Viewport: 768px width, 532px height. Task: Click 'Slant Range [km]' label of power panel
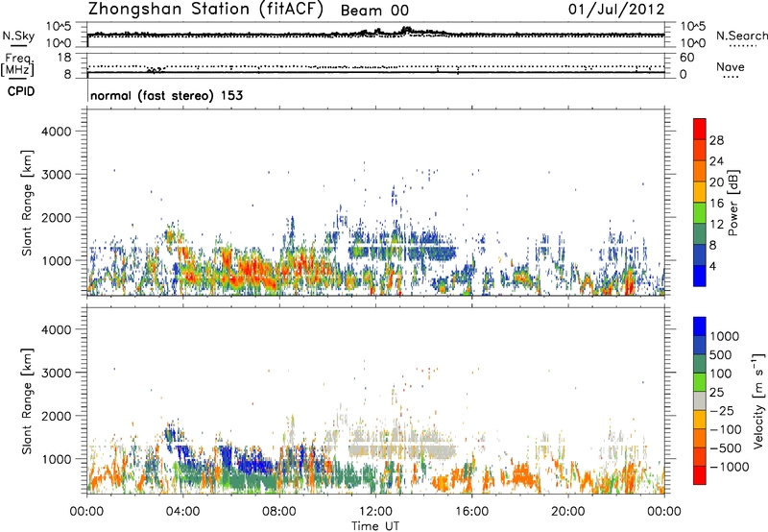point(28,203)
